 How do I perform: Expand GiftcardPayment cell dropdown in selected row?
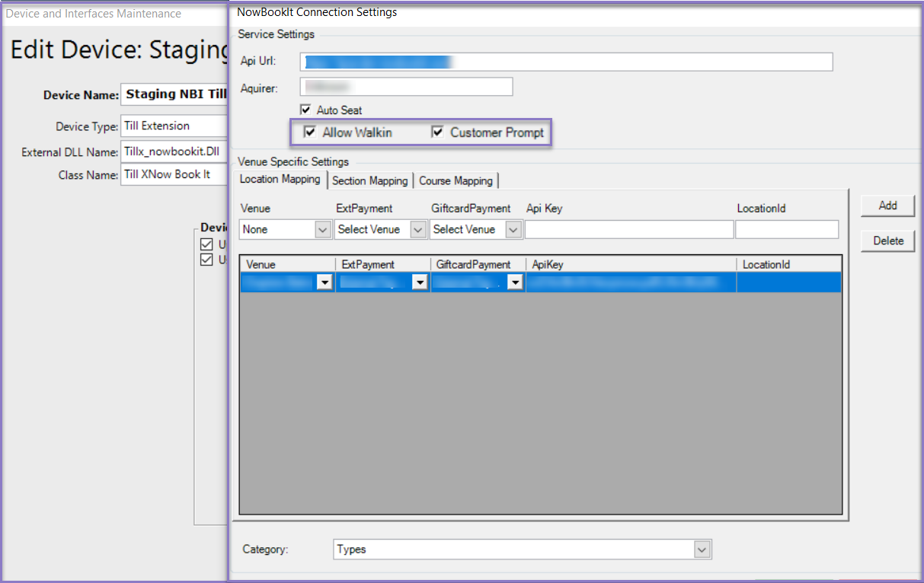coord(516,282)
